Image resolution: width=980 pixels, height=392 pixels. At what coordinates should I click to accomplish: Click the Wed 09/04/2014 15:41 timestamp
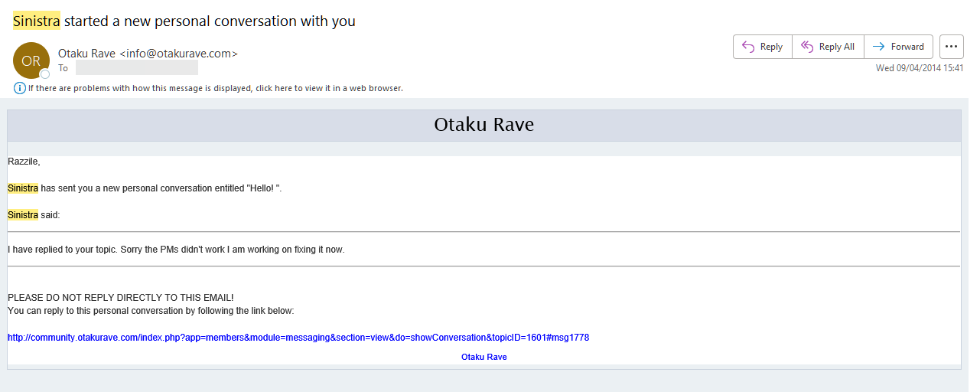[x=919, y=68]
